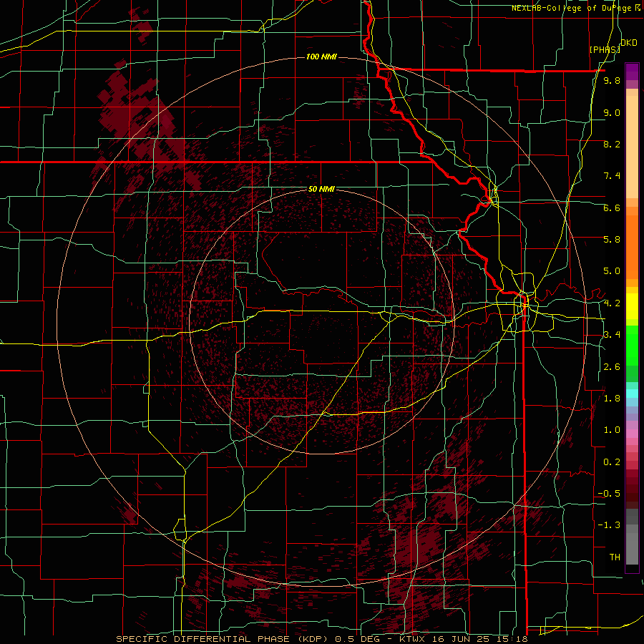Click the 9.0 value on color scale
Image resolution: width=644 pixels, height=644 pixels.
pyautogui.click(x=612, y=112)
